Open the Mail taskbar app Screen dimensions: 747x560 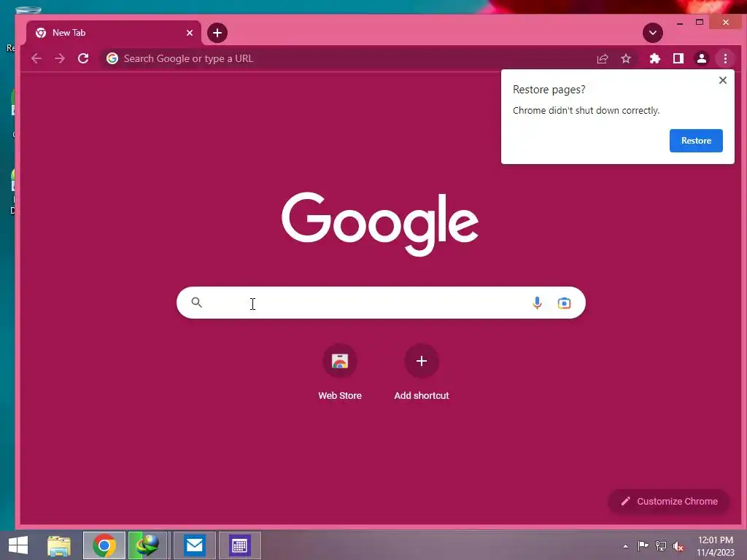pos(194,545)
